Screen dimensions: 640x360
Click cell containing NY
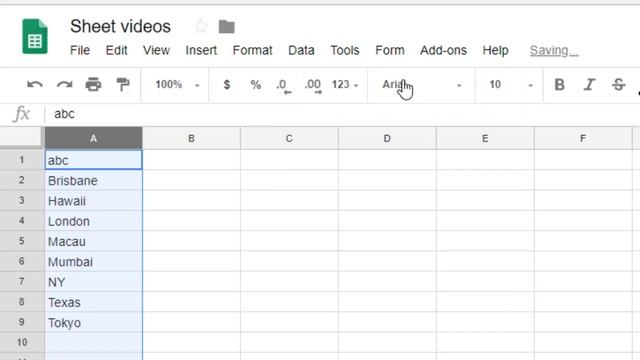click(93, 282)
